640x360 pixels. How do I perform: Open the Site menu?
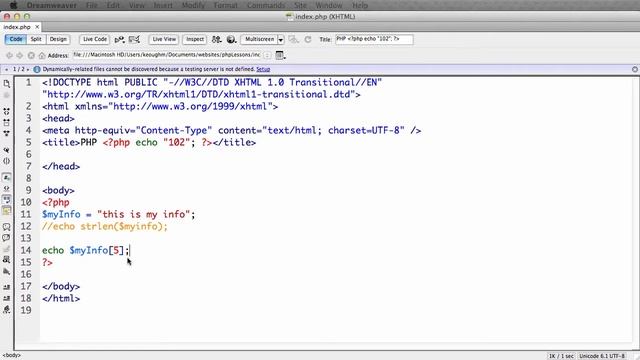point(300,5)
